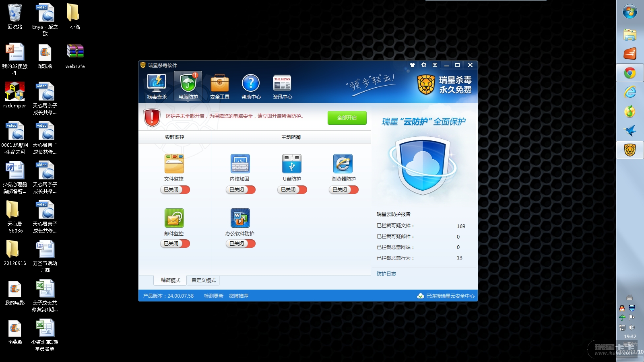Open Internet Explorer from the taskbar

pyautogui.click(x=630, y=92)
